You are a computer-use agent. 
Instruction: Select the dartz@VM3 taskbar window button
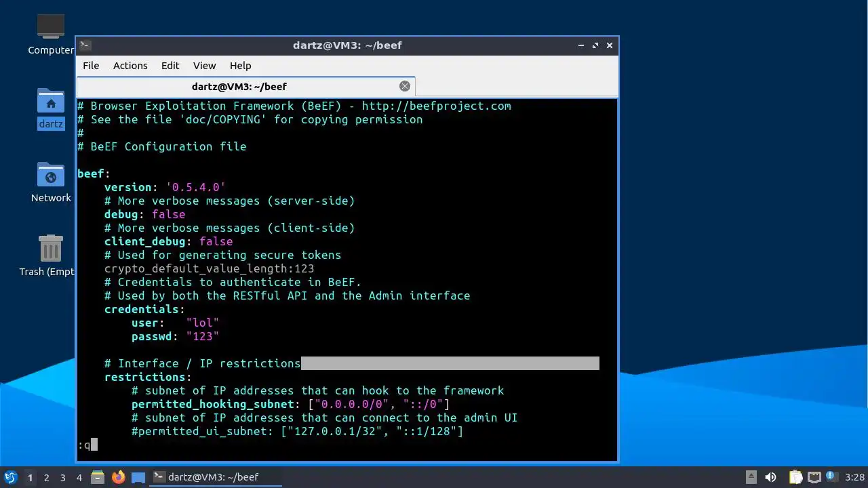pos(216,477)
